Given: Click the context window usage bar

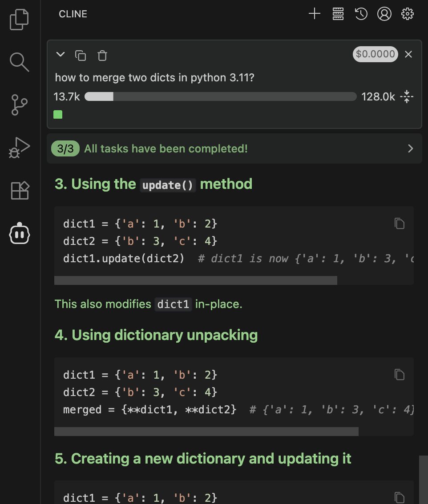Looking at the screenshot, I should coord(220,96).
